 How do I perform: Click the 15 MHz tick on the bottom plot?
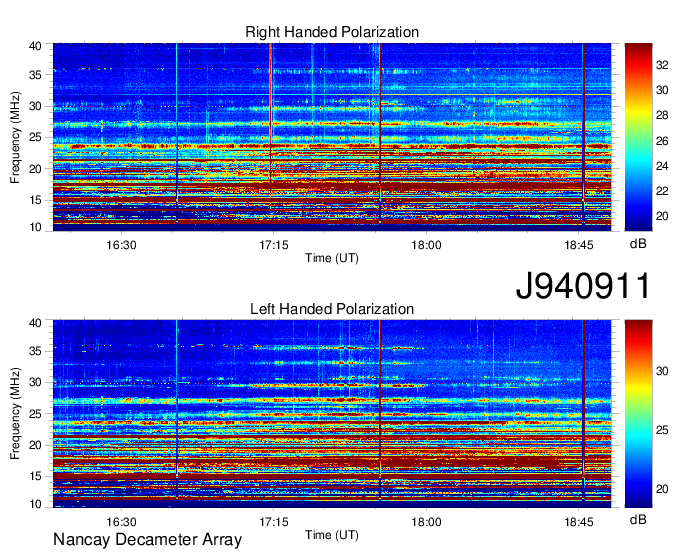point(35,477)
